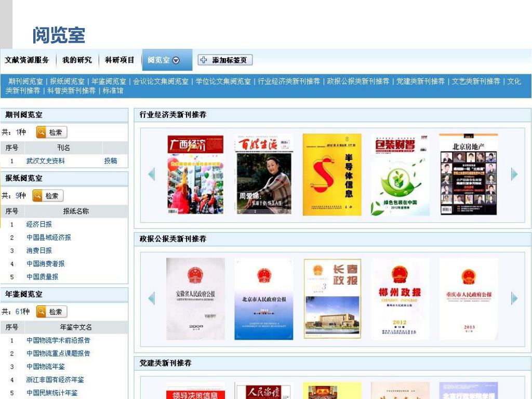The image size is (532, 399).
Task: Open newspaper 中国消费者报
Action: pos(46,263)
